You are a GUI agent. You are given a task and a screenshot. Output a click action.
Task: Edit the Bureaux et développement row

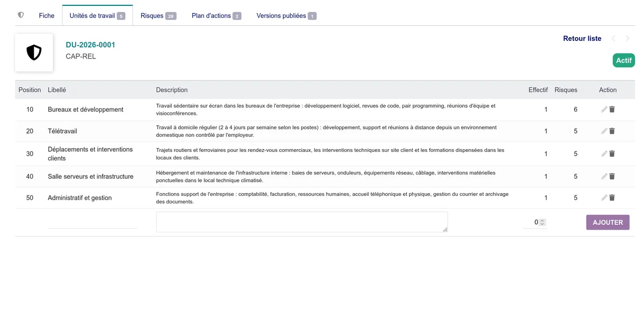pyautogui.click(x=604, y=109)
